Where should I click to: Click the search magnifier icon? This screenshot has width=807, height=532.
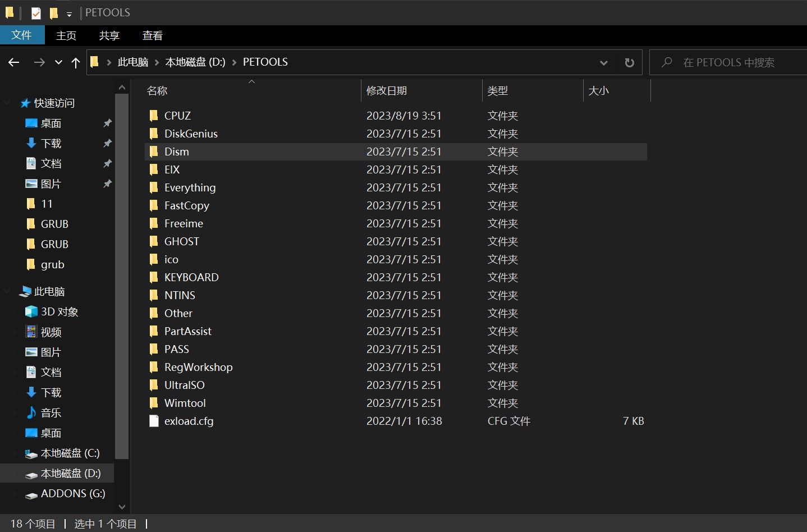667,62
